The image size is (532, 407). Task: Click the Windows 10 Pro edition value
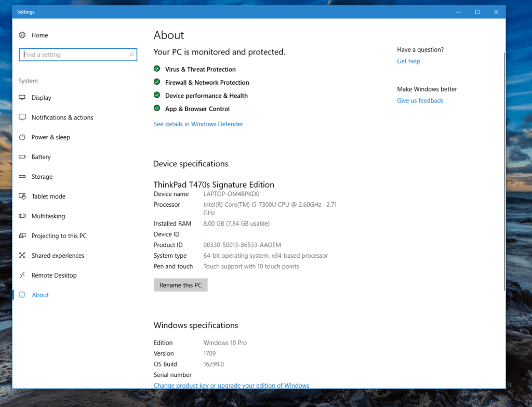[225, 343]
